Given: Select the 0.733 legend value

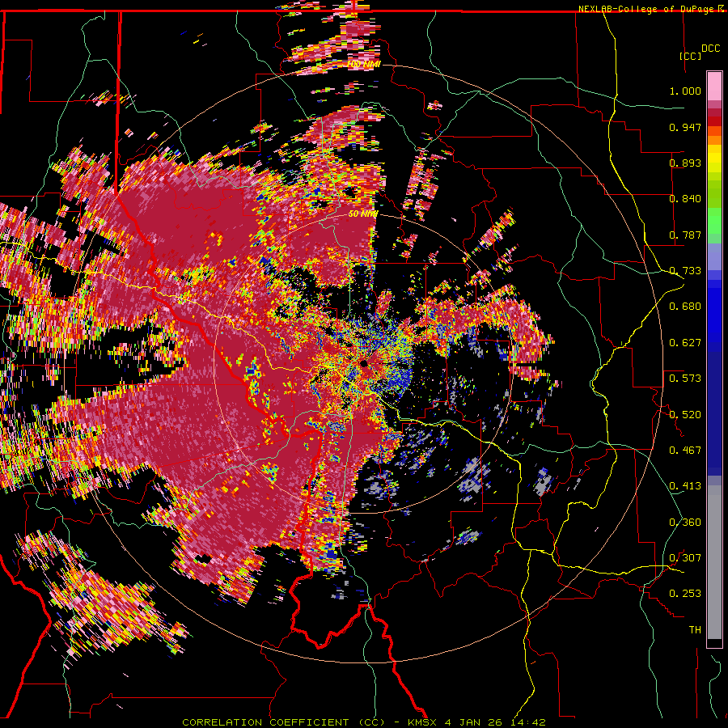Looking at the screenshot, I should [x=685, y=271].
